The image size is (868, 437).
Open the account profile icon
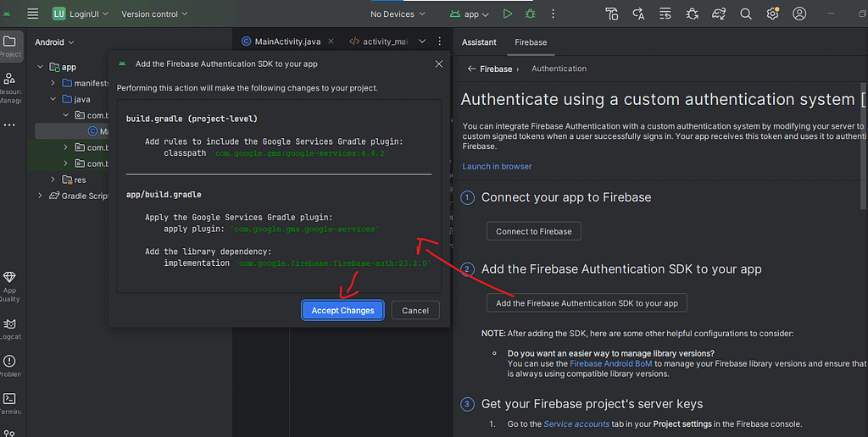(799, 14)
